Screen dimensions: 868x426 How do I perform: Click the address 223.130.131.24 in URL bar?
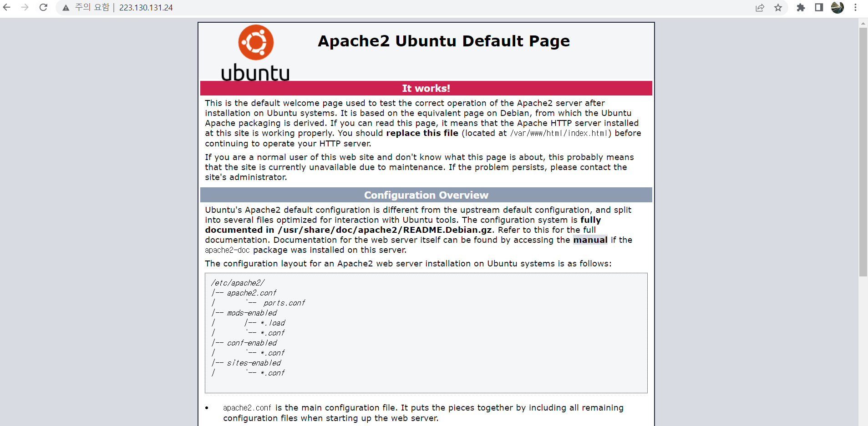tap(146, 8)
